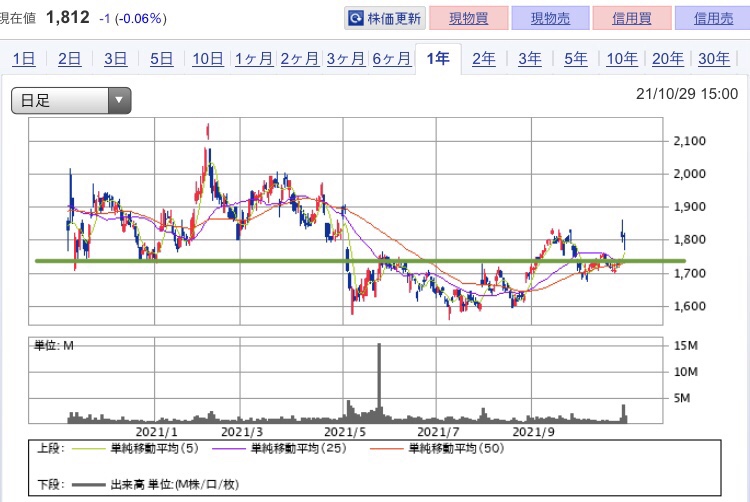Click the 下段: legend label
The width and height of the screenshot is (750, 502).
(x=51, y=485)
